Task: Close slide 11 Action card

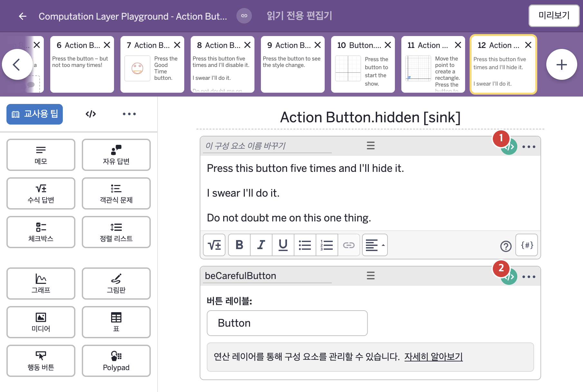Action: pyautogui.click(x=458, y=45)
